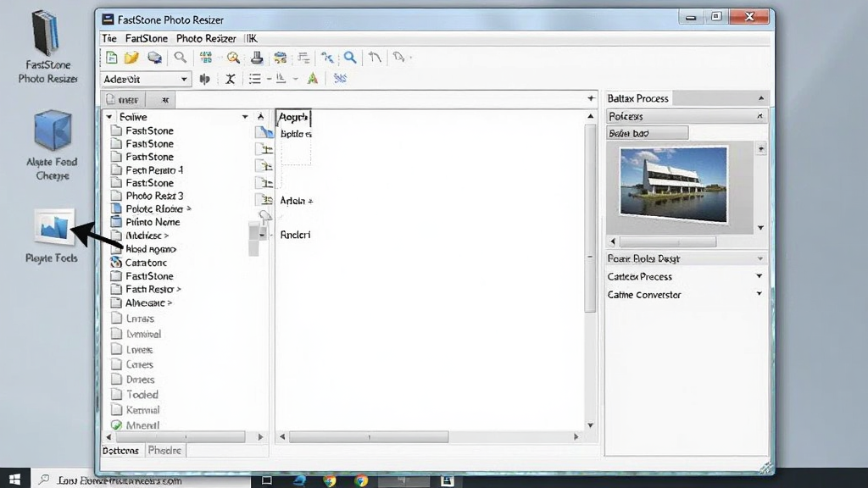The image size is (868, 488).
Task: Collapse the Foliwe tree header
Action: 109,117
